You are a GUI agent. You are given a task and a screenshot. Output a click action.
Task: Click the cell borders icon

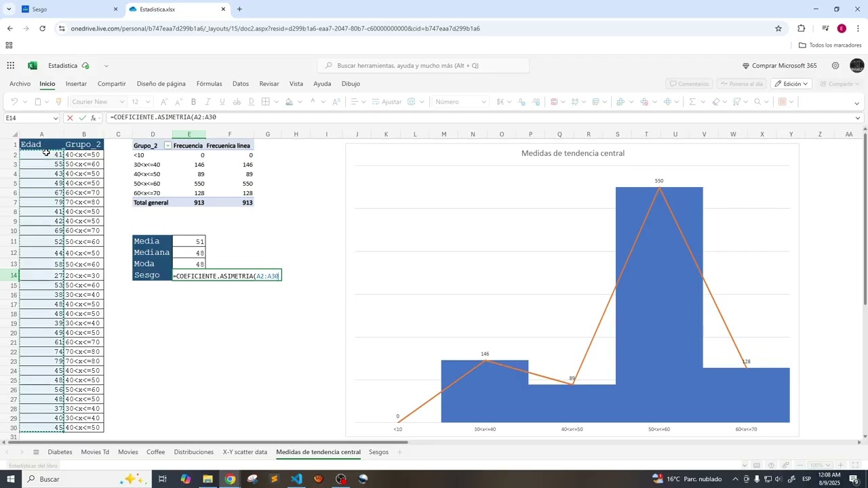pos(266,102)
